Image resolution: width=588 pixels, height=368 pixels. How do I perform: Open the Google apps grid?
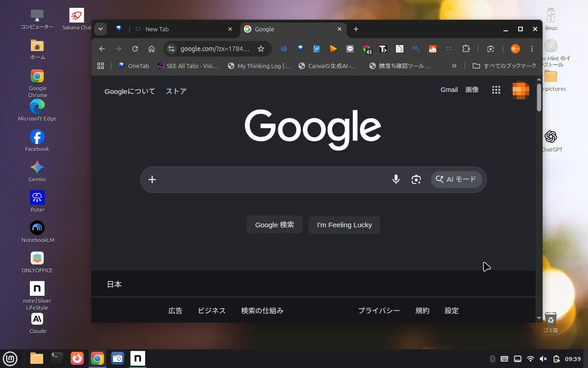496,90
